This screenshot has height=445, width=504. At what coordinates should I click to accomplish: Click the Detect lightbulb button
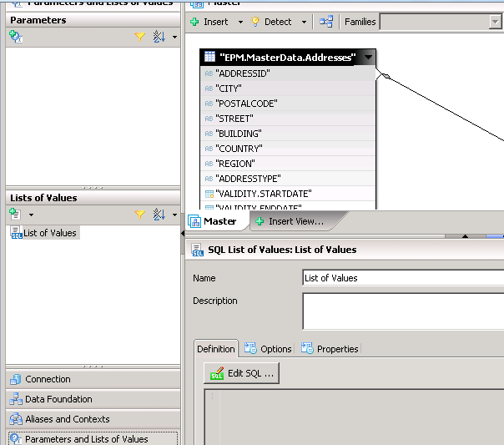270,22
